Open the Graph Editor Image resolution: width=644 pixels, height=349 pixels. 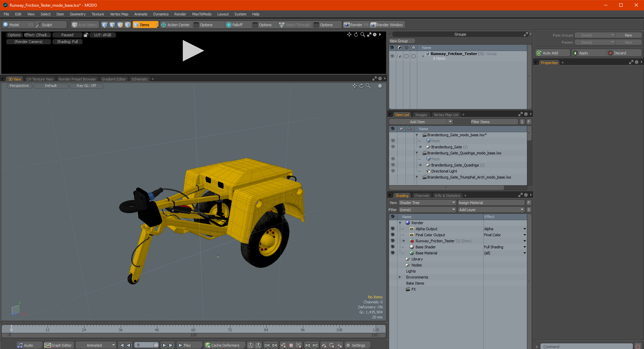(58, 345)
